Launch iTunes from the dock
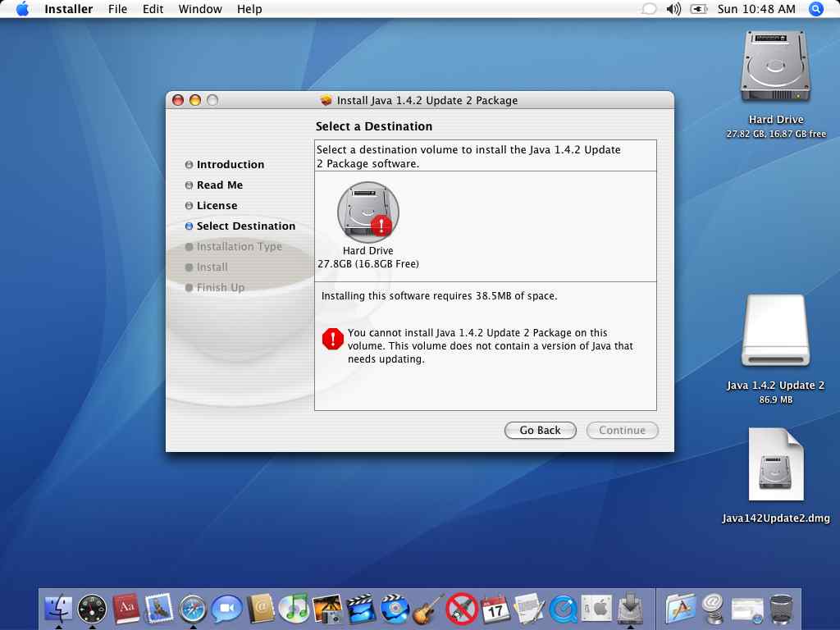The width and height of the screenshot is (840, 630). coord(294,609)
